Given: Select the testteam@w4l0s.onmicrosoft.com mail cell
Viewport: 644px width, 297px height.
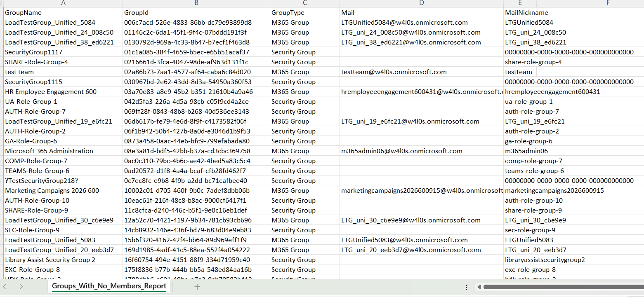Looking at the screenshot, I should coord(394,72).
